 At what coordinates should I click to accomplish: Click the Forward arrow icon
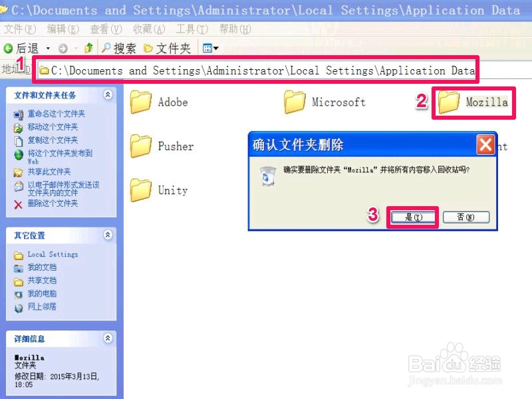tap(63, 49)
